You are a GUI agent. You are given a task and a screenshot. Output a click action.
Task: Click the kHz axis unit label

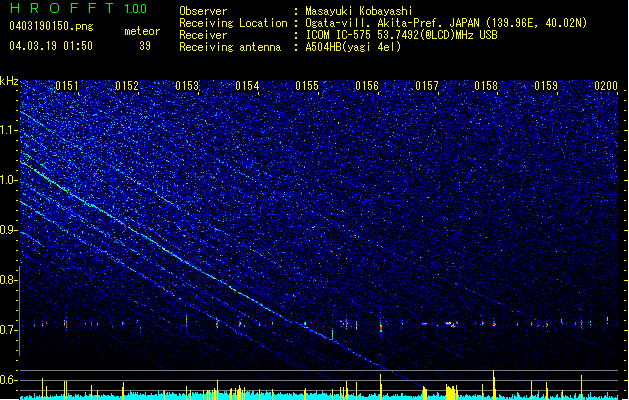point(9,81)
